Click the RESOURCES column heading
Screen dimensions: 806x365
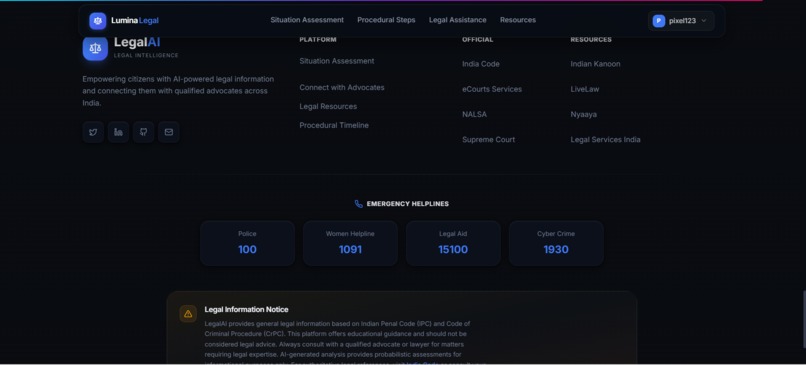pos(591,40)
